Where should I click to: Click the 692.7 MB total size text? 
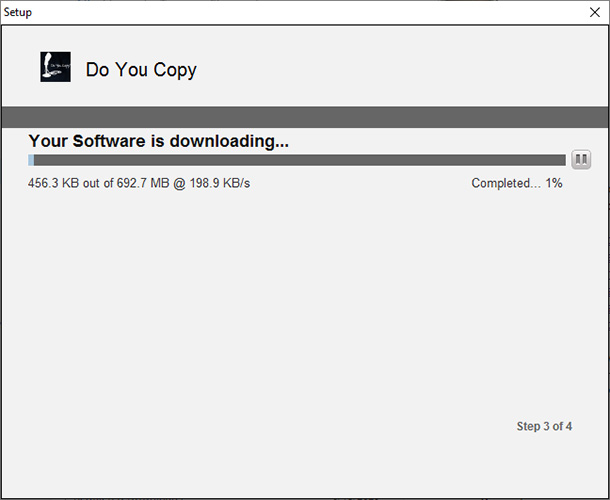coord(143,183)
